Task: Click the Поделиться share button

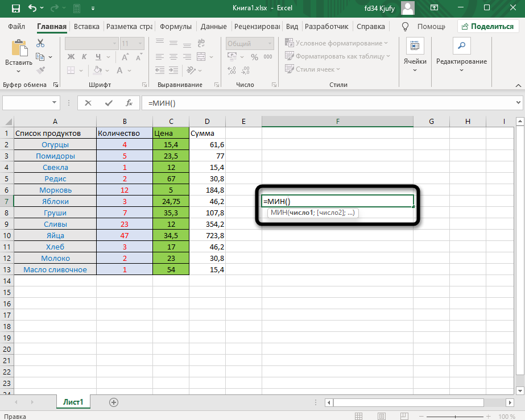Action: coord(487,26)
